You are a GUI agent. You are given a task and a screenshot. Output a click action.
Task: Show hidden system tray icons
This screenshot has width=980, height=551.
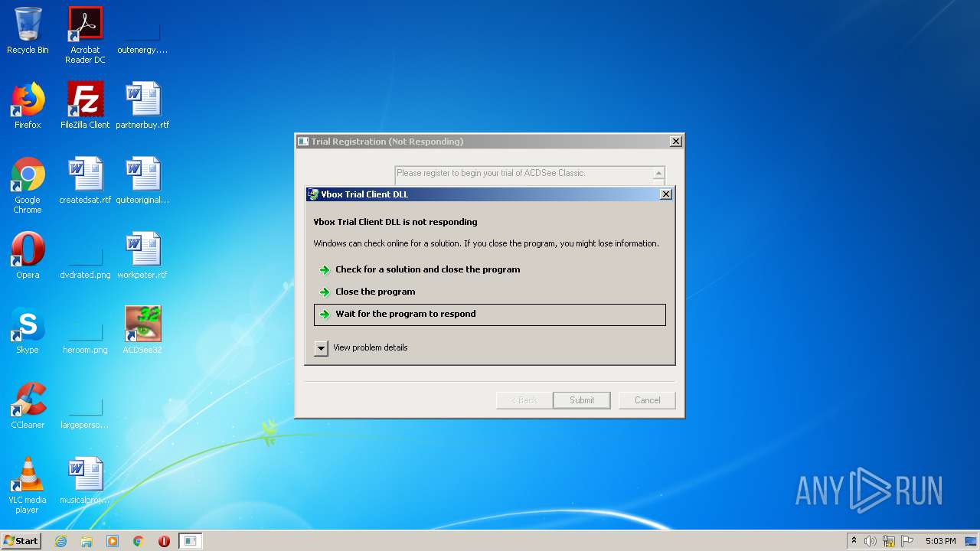pos(854,540)
